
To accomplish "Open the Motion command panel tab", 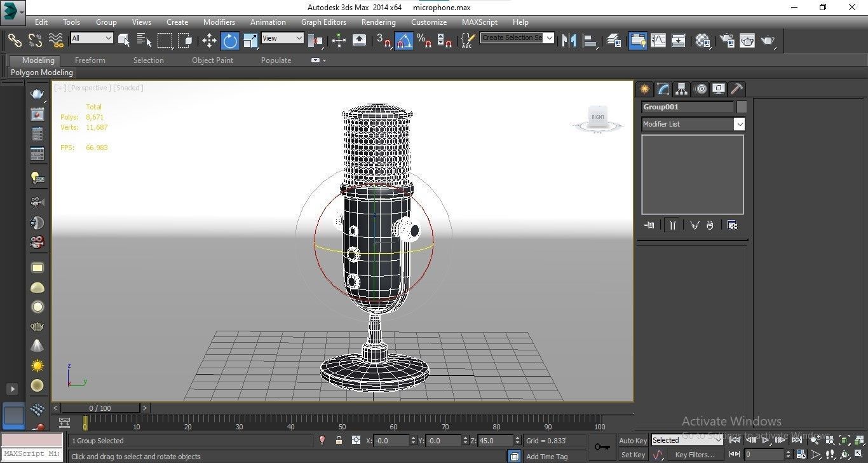I will 700,89.
